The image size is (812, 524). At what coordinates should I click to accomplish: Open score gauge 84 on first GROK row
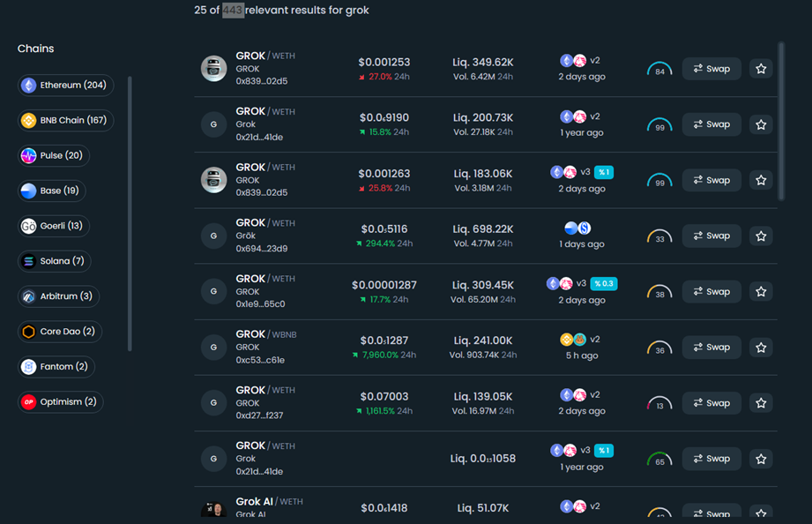click(659, 69)
